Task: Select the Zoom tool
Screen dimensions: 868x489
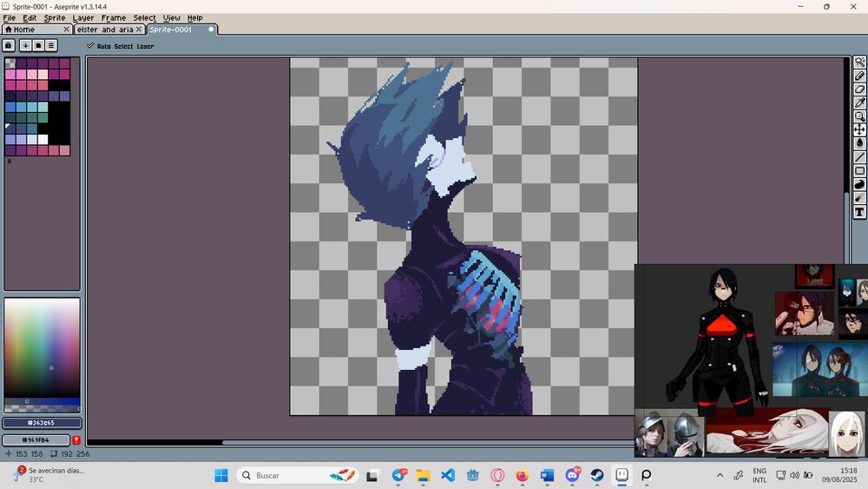Action: (859, 116)
